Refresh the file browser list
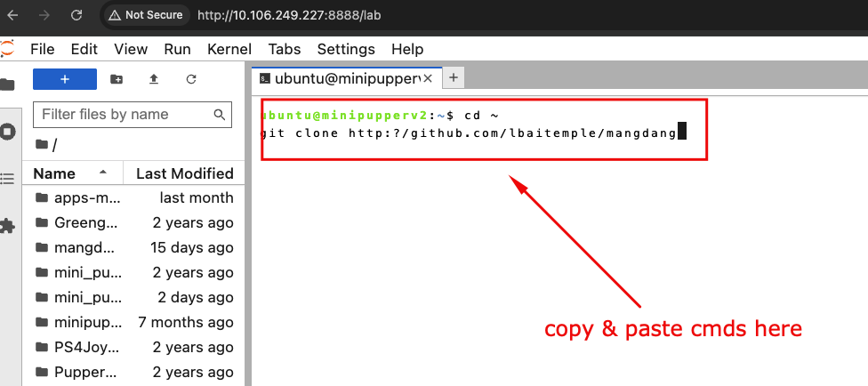 click(x=191, y=79)
